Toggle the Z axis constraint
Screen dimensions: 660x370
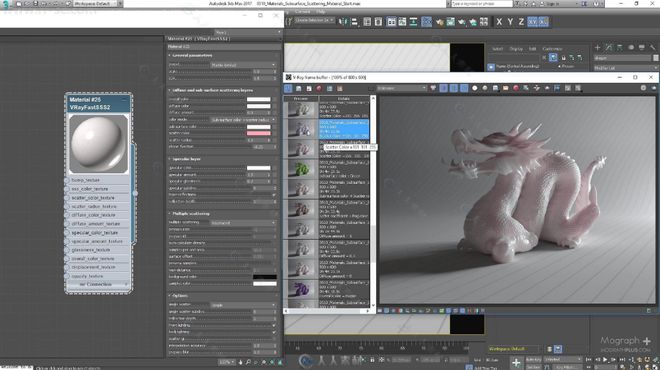521,22
